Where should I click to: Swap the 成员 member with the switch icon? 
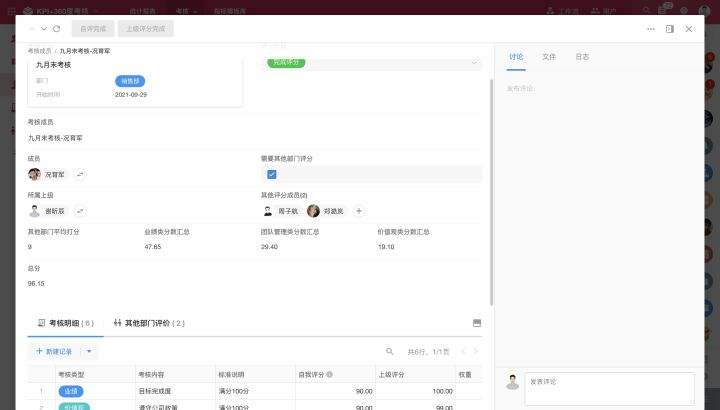tap(80, 174)
